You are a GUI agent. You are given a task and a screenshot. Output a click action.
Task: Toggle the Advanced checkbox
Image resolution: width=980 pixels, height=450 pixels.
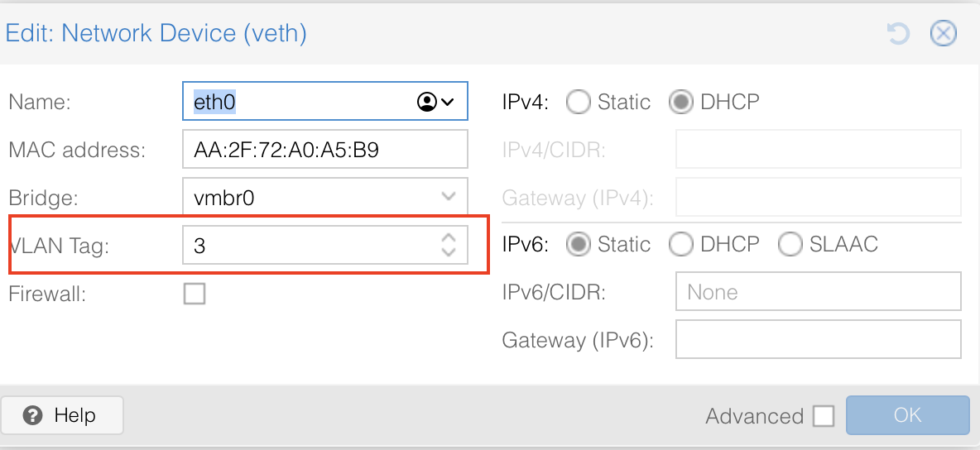[824, 416]
